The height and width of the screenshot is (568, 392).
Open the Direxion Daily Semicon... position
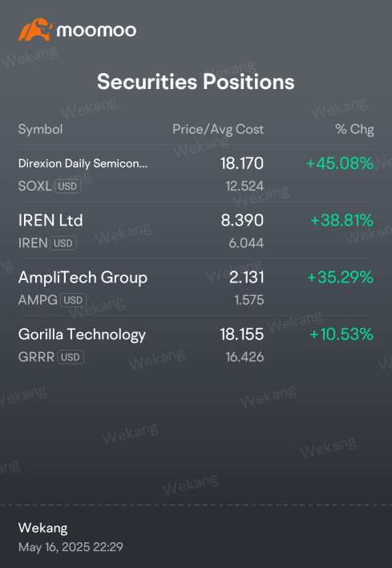[x=196, y=174]
